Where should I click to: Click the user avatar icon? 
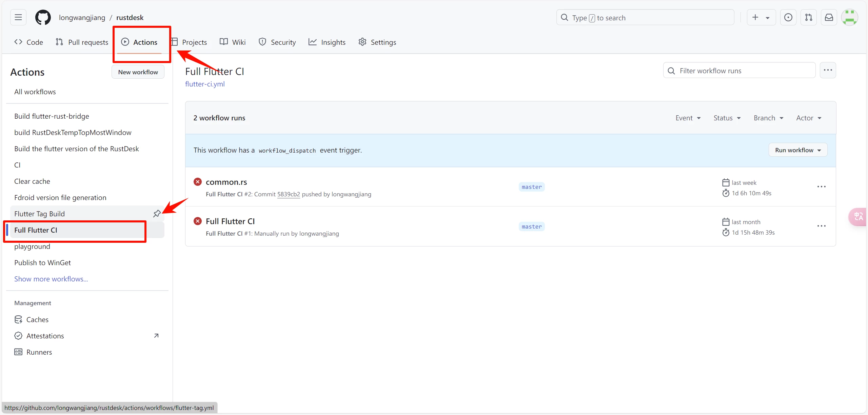[849, 17]
